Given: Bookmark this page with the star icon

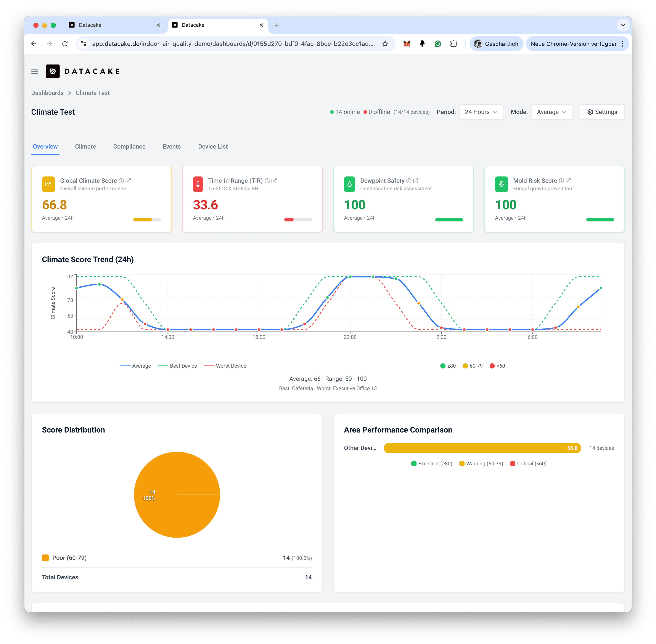Looking at the screenshot, I should (x=385, y=44).
